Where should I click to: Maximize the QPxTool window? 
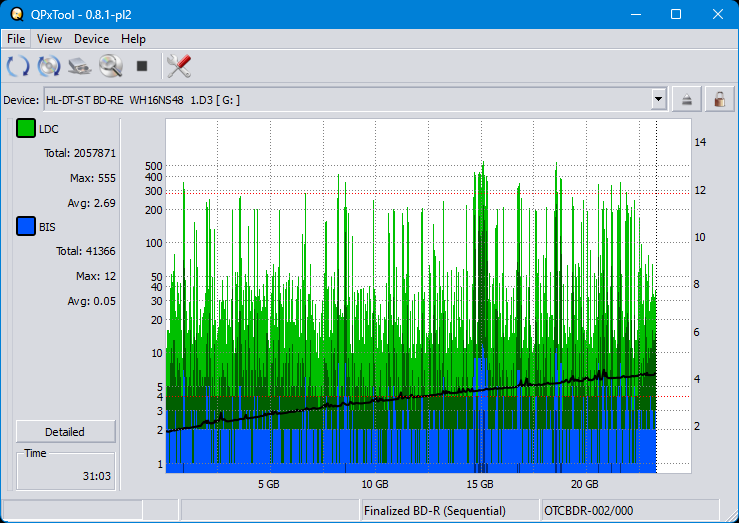point(676,14)
